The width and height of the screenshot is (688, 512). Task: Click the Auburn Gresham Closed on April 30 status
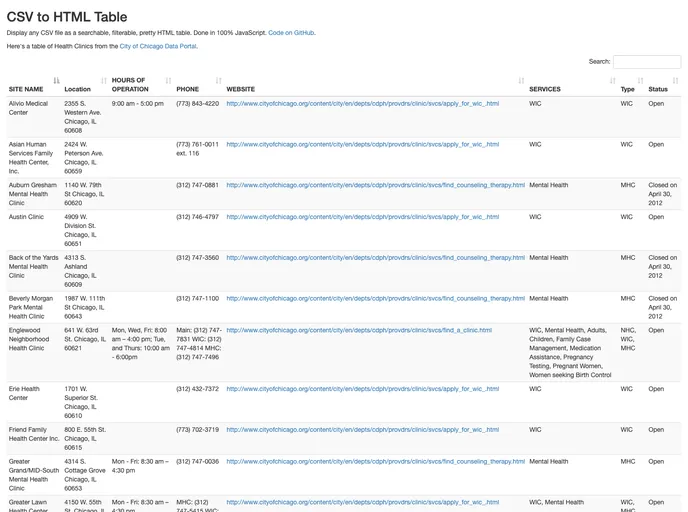663,194
